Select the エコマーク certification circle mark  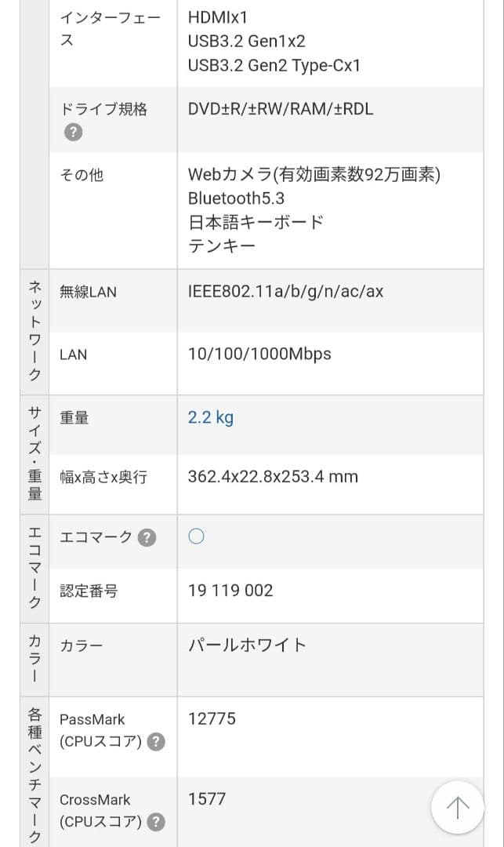pos(196,536)
